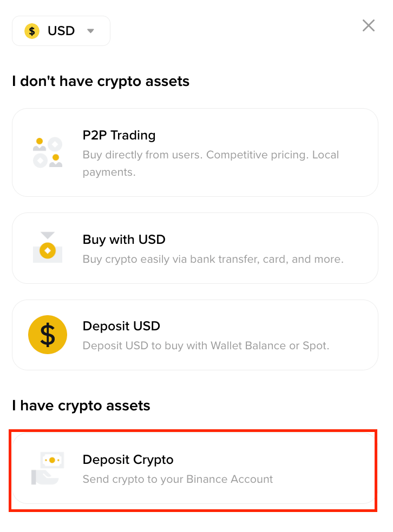
Task: Click 'Buy crypto easily via bank transfer' text
Action: [x=213, y=259]
